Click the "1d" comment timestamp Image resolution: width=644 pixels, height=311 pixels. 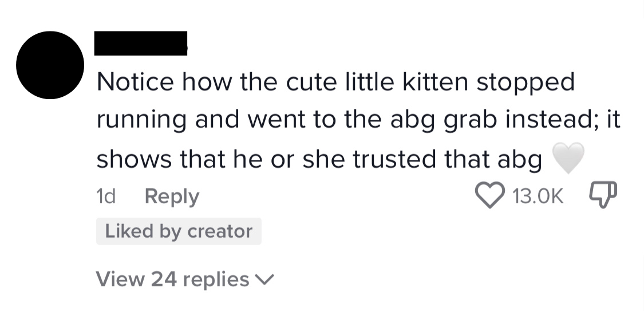pyautogui.click(x=106, y=197)
